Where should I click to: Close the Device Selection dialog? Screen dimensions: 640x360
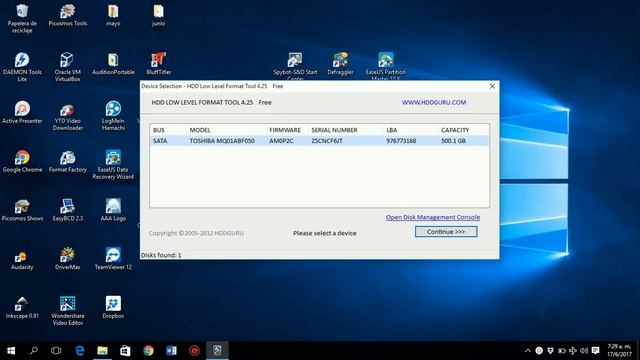[492, 86]
